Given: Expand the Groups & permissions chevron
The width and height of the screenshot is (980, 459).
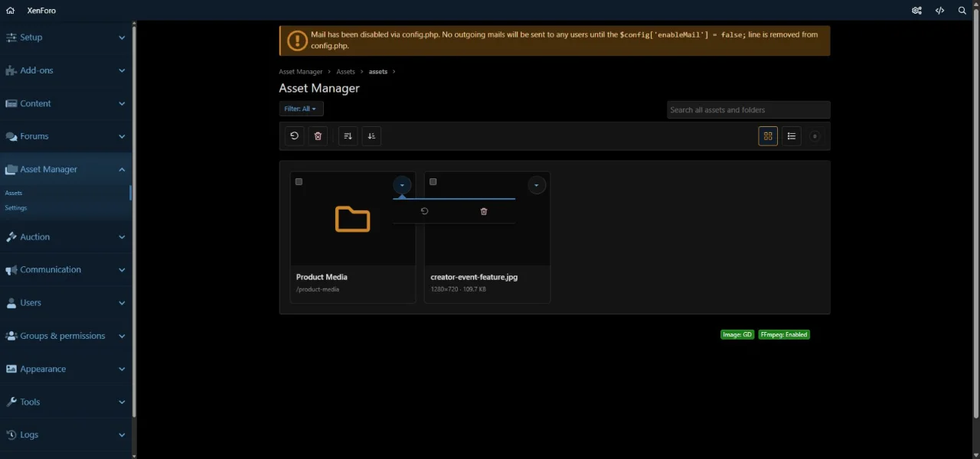Looking at the screenshot, I should point(122,336).
